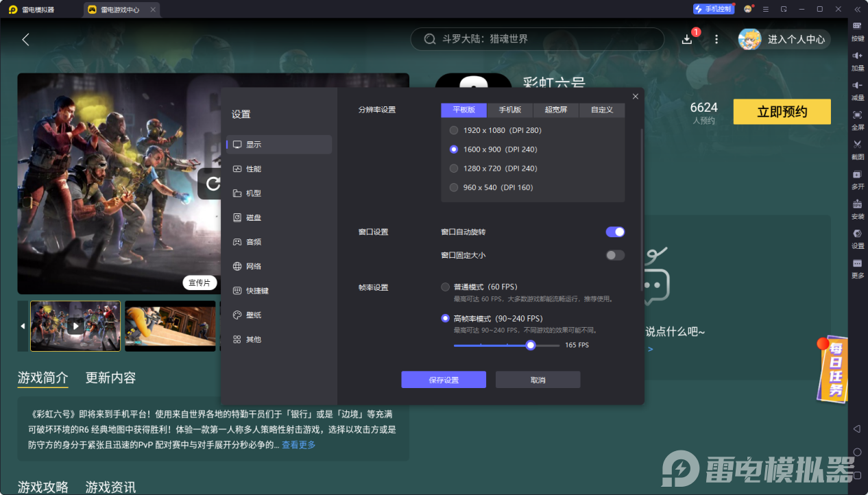868x495 pixels.
Task: Close the settings dialog with X
Action: tap(636, 97)
